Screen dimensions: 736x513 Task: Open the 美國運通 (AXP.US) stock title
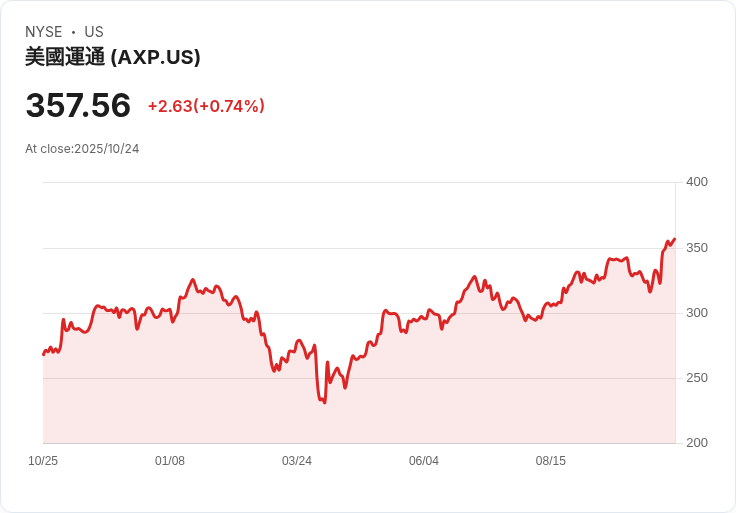[x=113, y=57]
